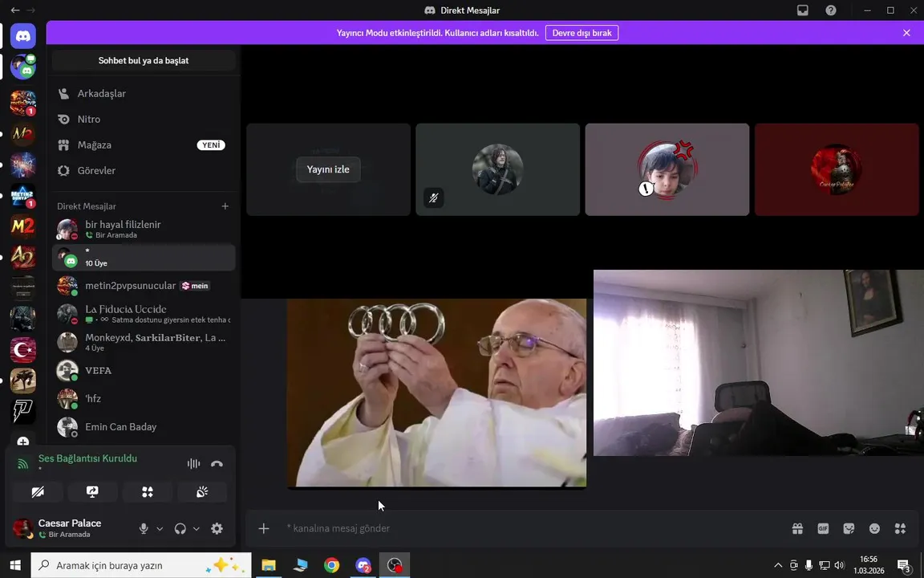This screenshot has height=578, width=924.
Task: Open the Nitro page
Action: pyautogui.click(x=144, y=119)
